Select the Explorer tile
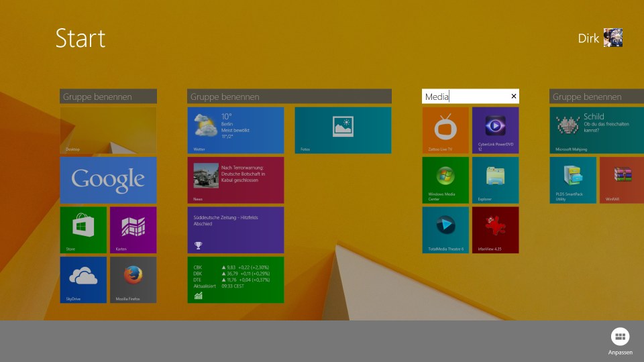 pos(495,180)
